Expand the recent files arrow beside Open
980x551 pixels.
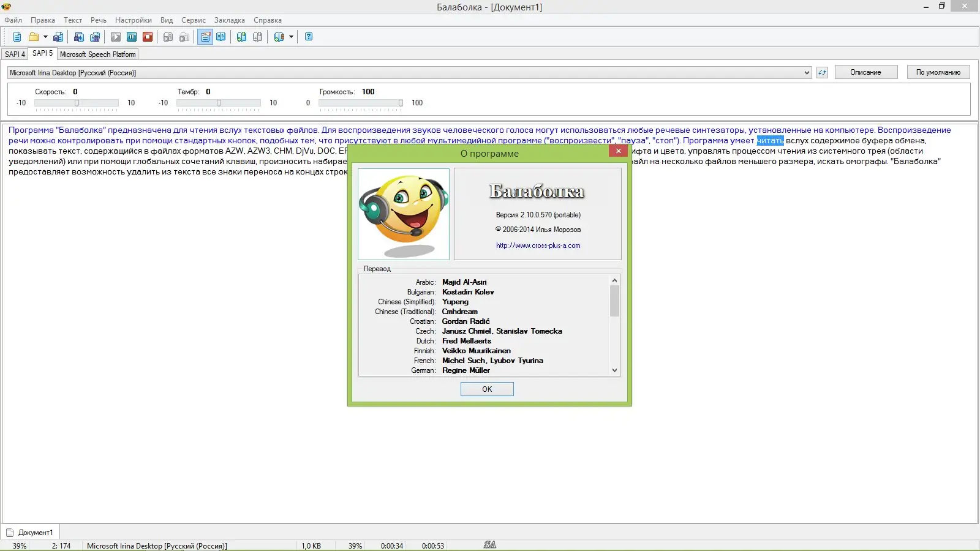coord(45,37)
